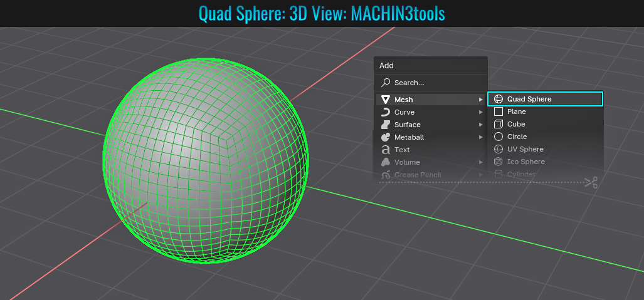The image size is (644, 300).
Task: Open the Mesh submenu entry
Action: click(430, 100)
